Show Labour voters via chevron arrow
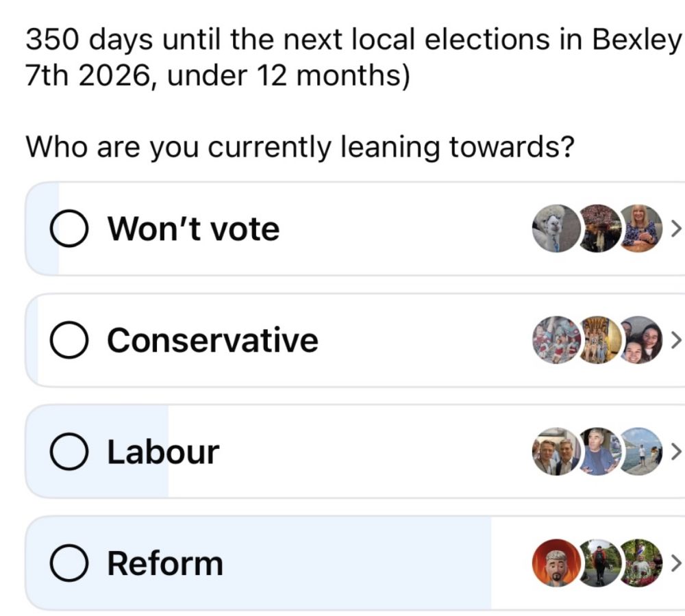 675,452
